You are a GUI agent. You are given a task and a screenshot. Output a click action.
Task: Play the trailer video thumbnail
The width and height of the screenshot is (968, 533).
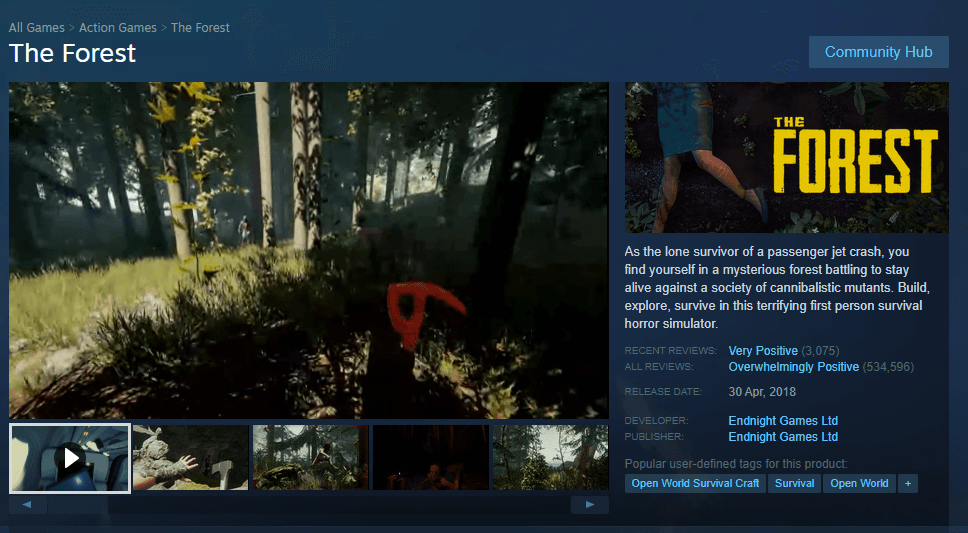tap(70, 458)
